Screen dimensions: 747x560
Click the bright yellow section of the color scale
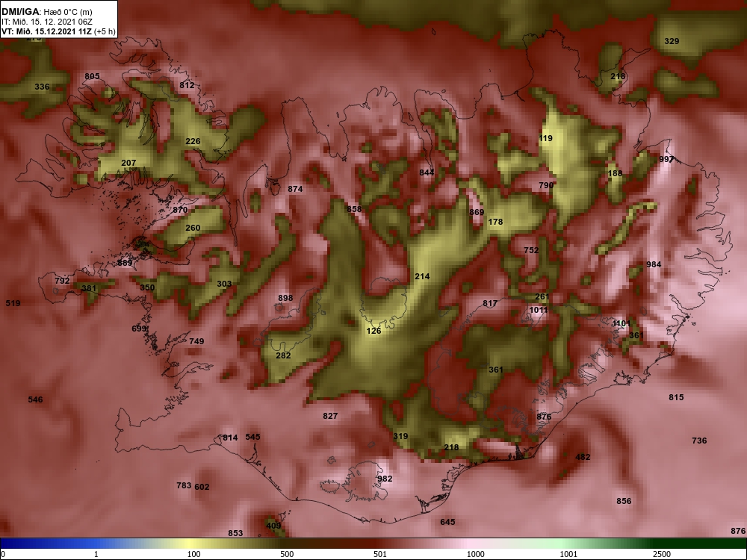click(x=190, y=544)
